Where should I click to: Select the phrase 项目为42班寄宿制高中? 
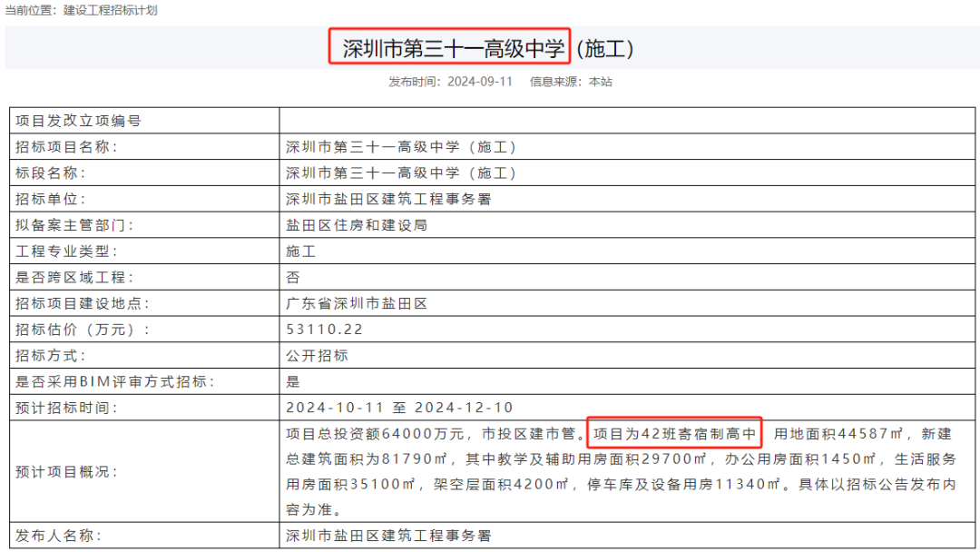tap(674, 433)
